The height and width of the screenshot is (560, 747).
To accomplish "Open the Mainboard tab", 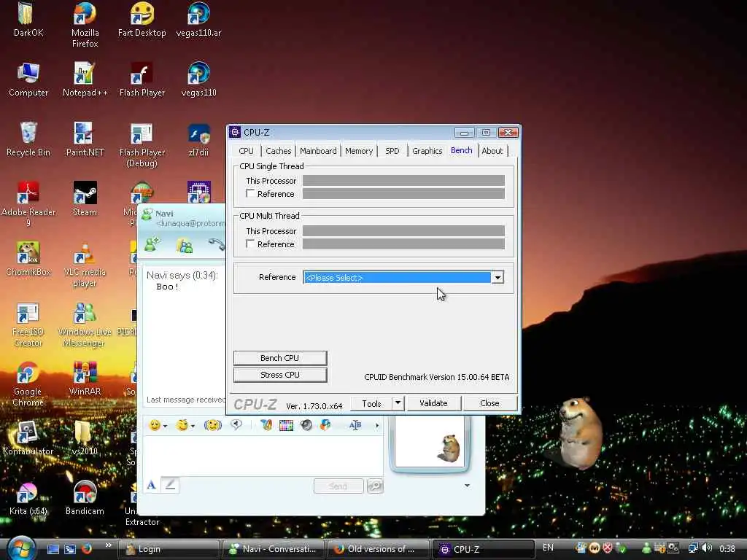I will click(x=318, y=151).
